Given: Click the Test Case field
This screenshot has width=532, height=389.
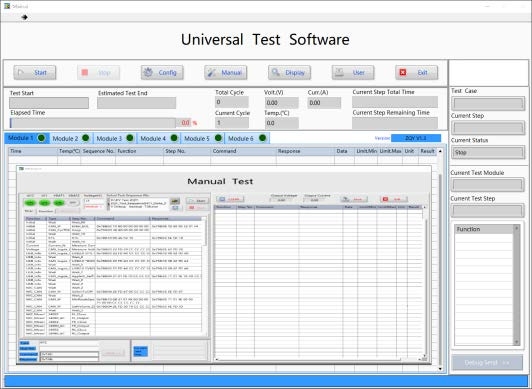Looking at the screenshot, I should pos(488,104).
